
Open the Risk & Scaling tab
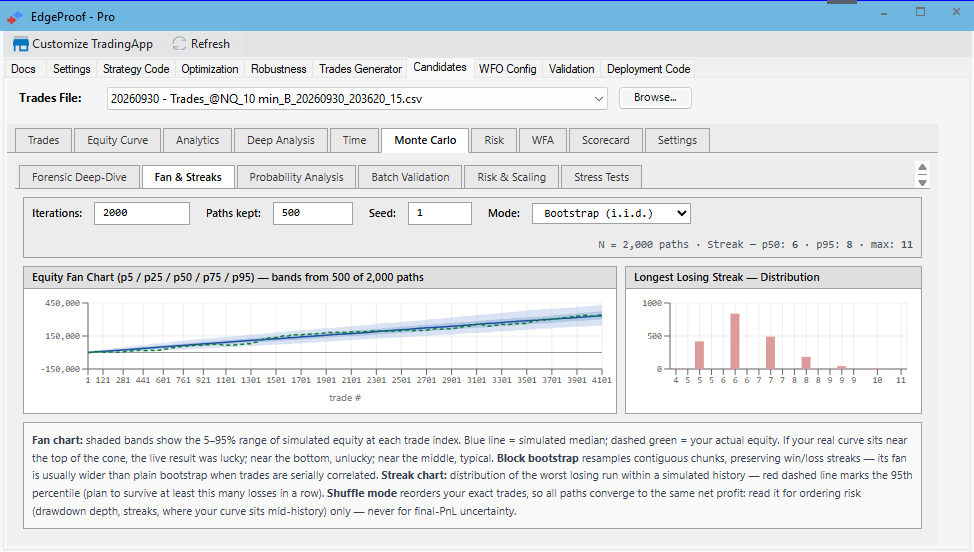(x=512, y=177)
